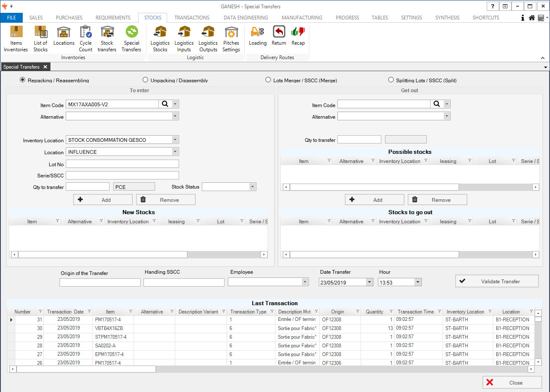
Task: Select Unpacking / Disassembly radio option
Action: (x=146, y=80)
